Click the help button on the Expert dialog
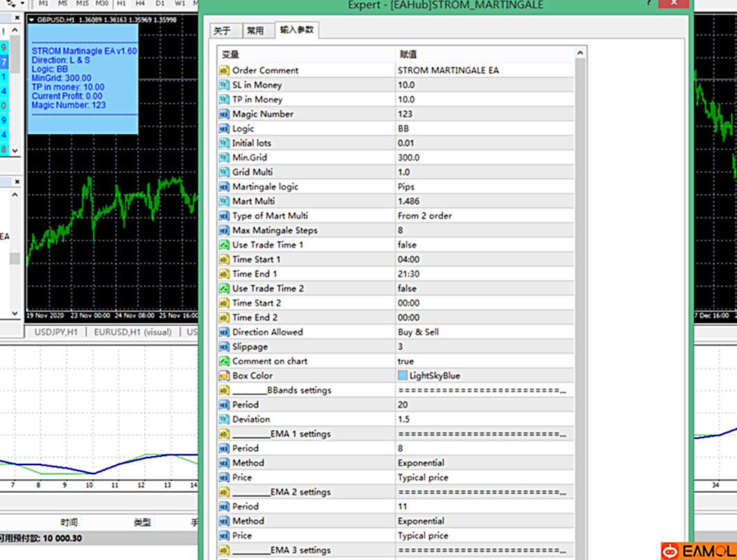This screenshot has height=560, width=737. point(648,4)
